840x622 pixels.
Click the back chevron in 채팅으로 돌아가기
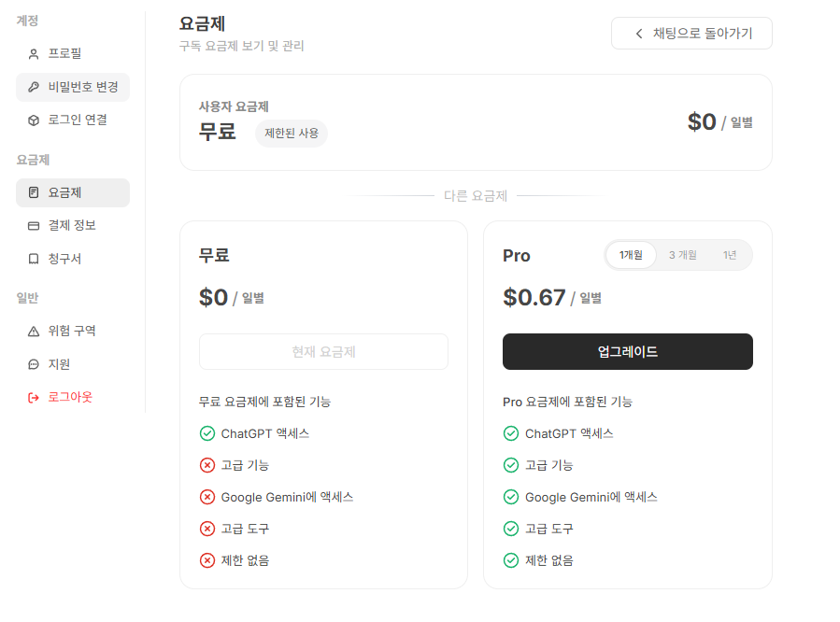[638, 34]
